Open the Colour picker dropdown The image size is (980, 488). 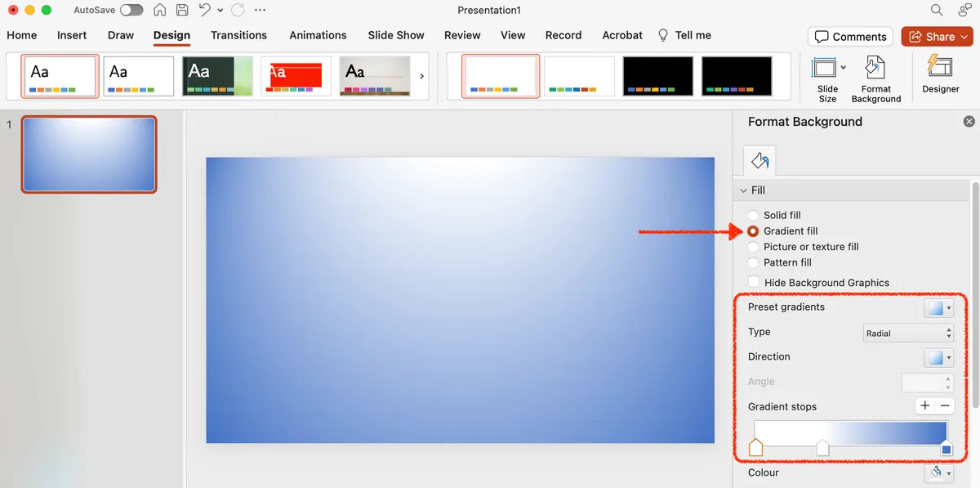938,472
